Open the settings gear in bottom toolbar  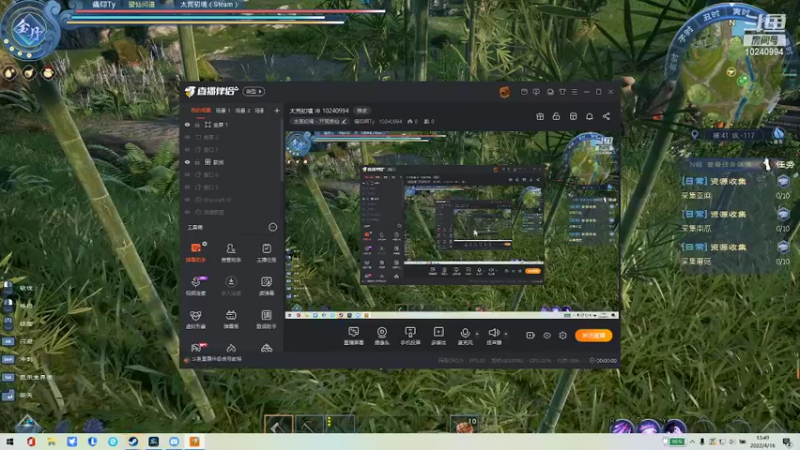(x=563, y=335)
